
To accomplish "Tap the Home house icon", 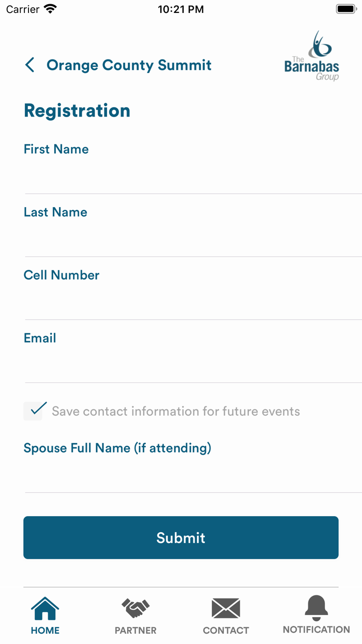I will pyautogui.click(x=45, y=609).
